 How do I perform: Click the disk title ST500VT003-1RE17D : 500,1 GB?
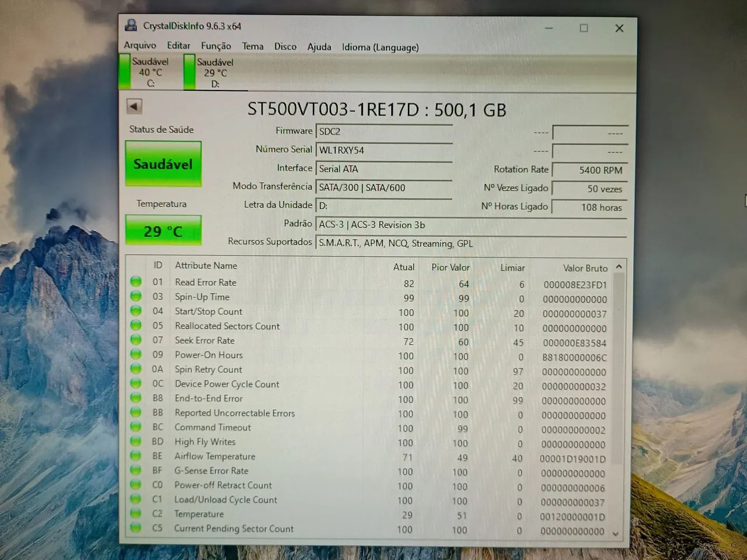tap(377, 110)
